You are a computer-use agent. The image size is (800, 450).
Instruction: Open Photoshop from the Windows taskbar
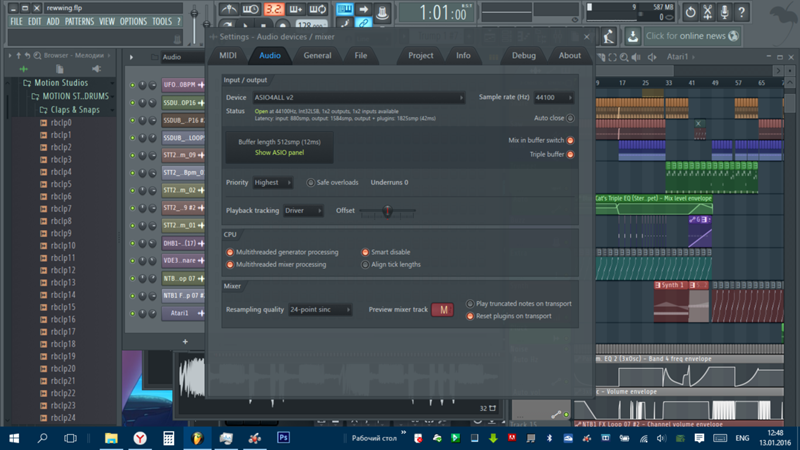point(283,438)
